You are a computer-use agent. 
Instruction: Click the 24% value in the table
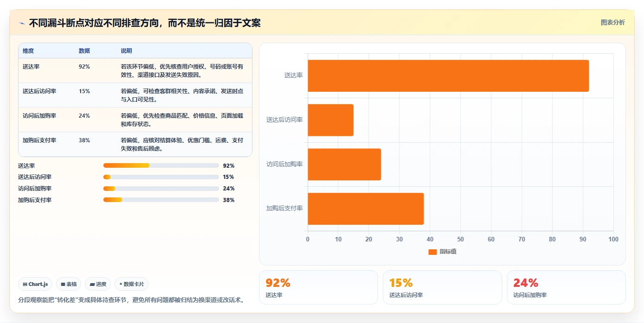[84, 116]
